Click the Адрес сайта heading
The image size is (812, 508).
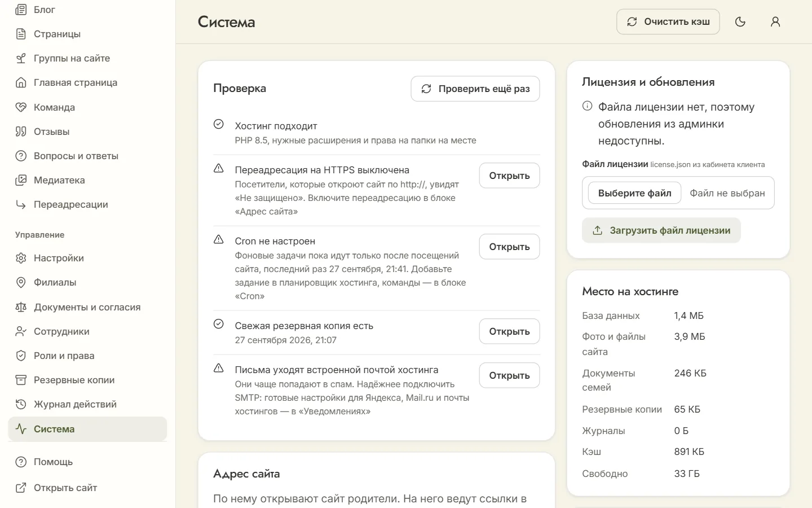click(246, 474)
